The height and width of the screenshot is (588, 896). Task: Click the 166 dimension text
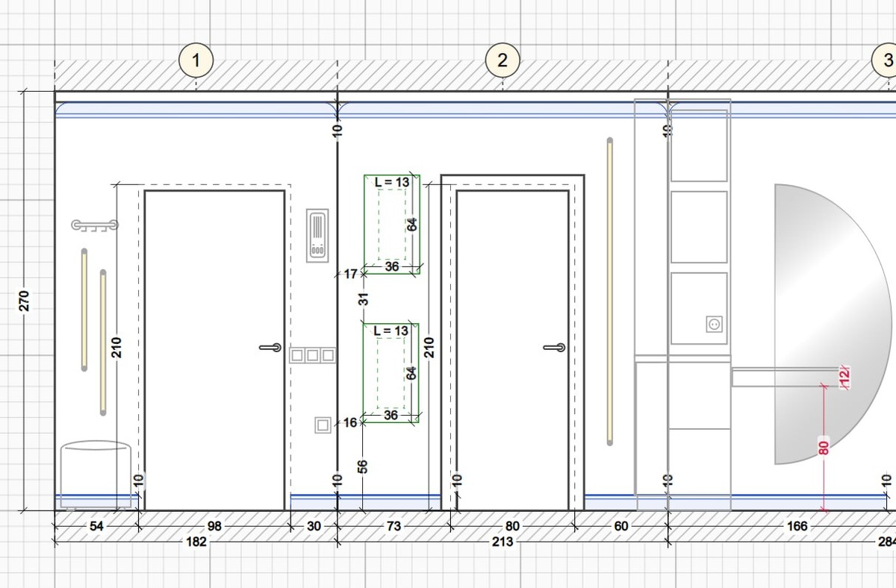(797, 526)
